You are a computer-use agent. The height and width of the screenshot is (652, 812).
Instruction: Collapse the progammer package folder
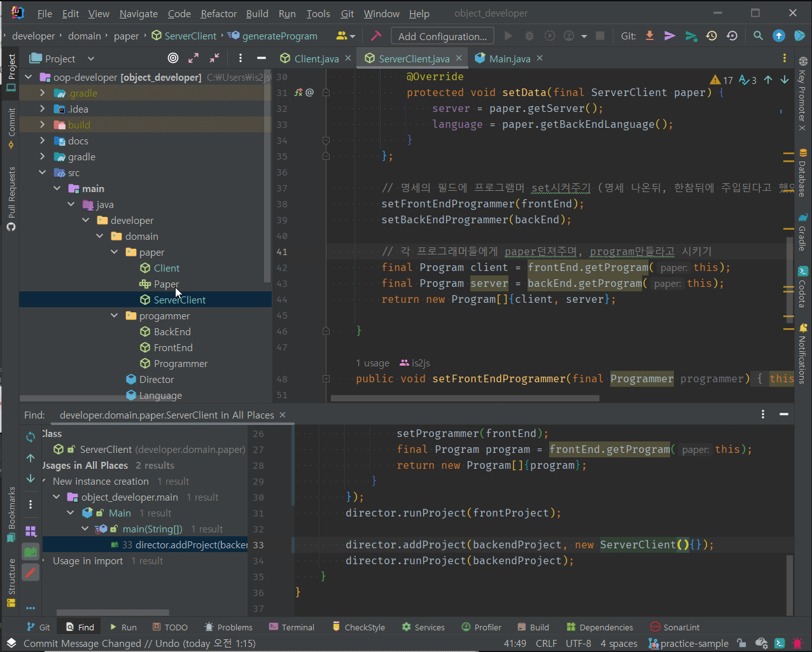(115, 316)
